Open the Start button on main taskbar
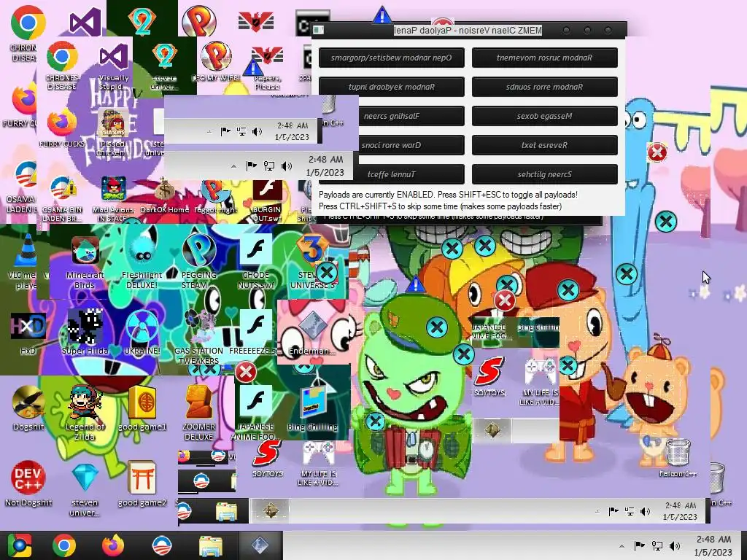Image resolution: width=747 pixels, height=560 pixels. pos(19,545)
